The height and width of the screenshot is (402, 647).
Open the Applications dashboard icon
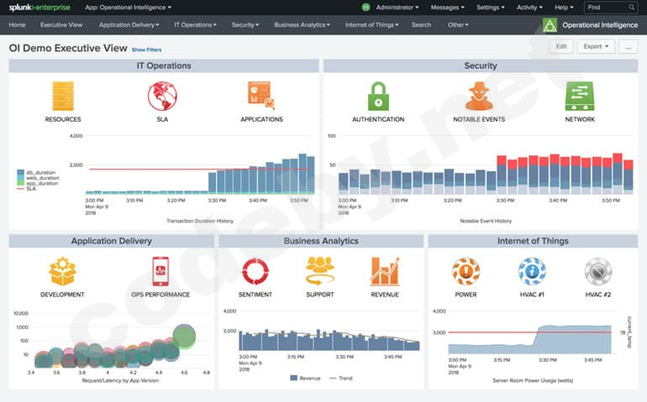pyautogui.click(x=261, y=95)
